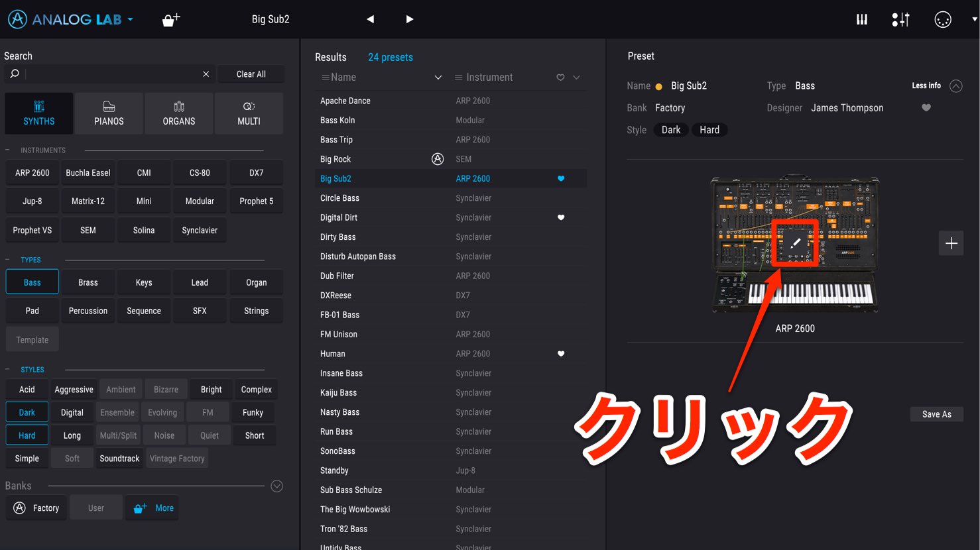The width and height of the screenshot is (980, 550).
Task: Open the mixer controls sliders icon
Action: coord(900,20)
